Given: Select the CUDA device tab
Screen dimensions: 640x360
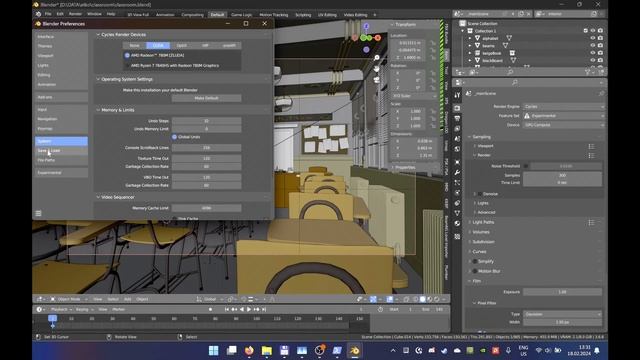Looking at the screenshot, I should [158, 45].
